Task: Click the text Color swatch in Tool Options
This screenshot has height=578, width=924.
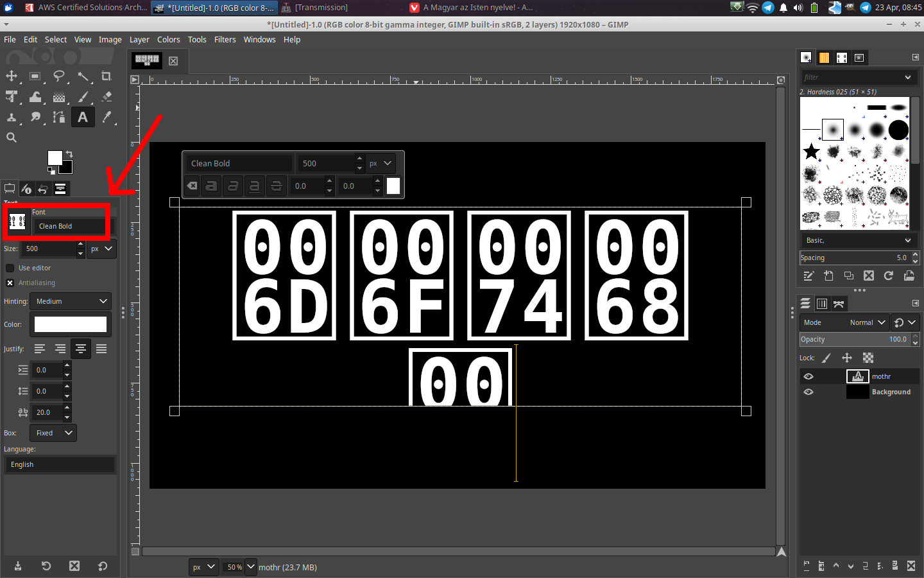Action: [71, 324]
